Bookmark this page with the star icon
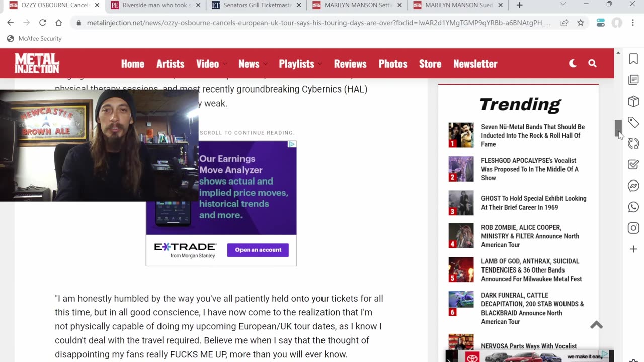This screenshot has height=362, width=644. point(581,23)
